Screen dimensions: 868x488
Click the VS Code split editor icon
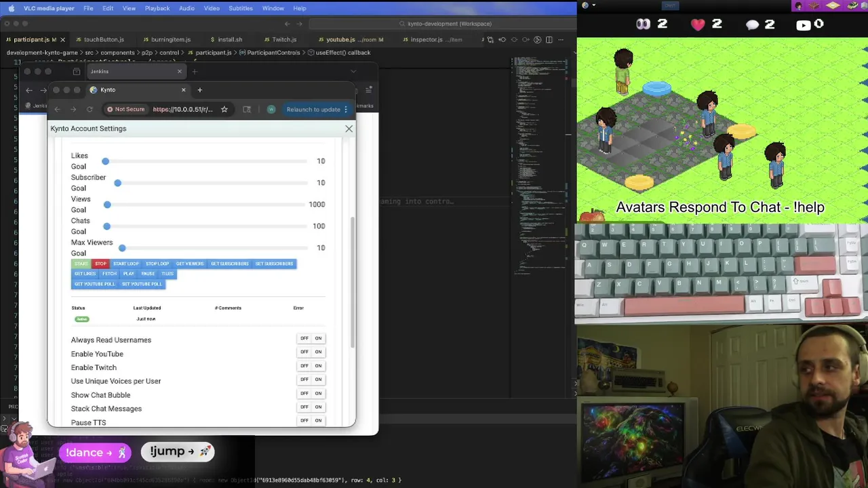click(x=549, y=39)
